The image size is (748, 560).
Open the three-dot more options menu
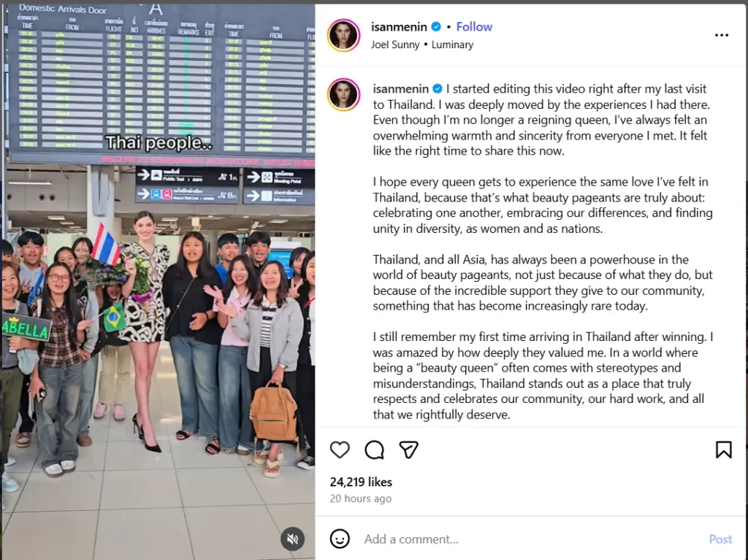pos(721,35)
